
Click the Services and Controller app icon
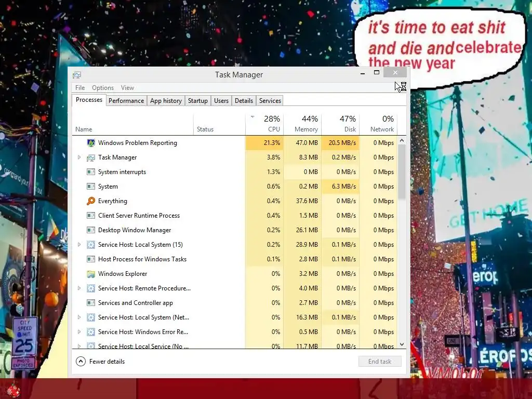(90, 303)
